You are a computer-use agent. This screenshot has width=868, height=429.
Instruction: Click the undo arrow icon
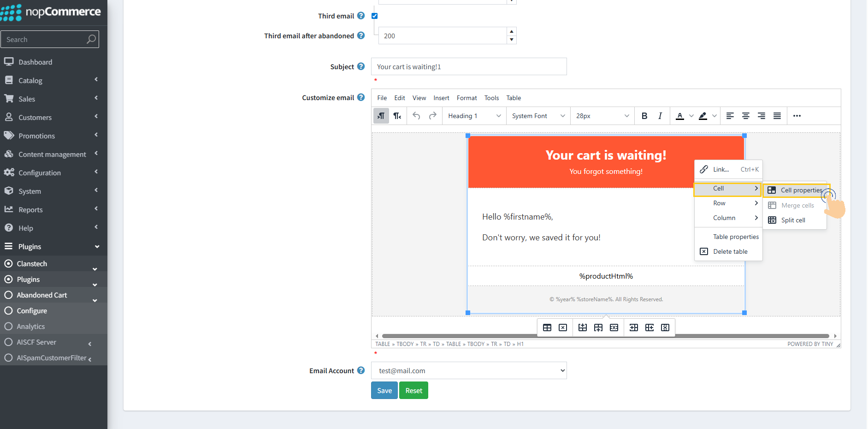pyautogui.click(x=416, y=116)
